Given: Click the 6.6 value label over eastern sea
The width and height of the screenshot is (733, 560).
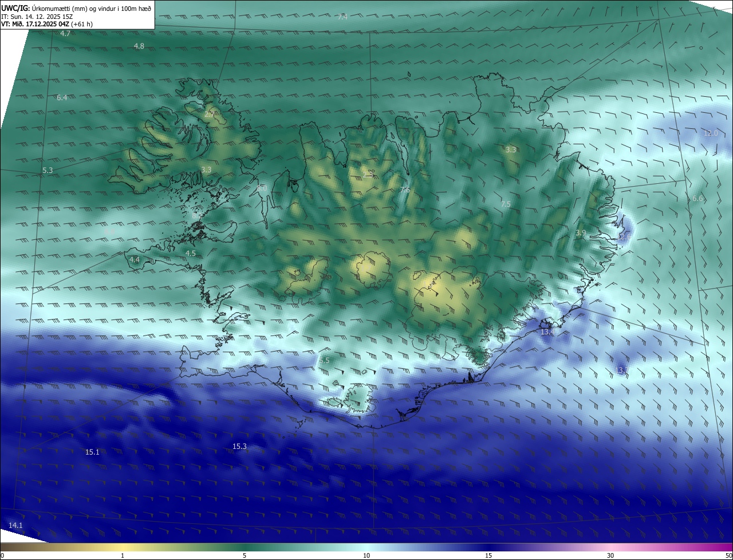Looking at the screenshot, I should (x=697, y=199).
